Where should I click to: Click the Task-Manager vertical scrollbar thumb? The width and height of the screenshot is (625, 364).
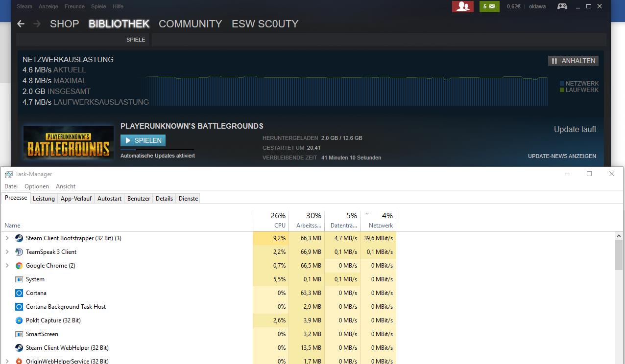tap(619, 254)
